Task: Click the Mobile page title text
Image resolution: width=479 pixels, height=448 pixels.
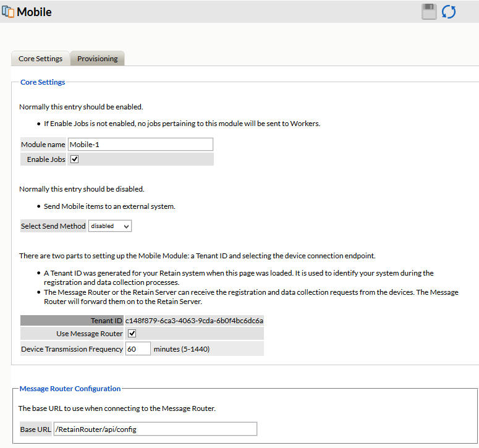Action: pos(35,12)
